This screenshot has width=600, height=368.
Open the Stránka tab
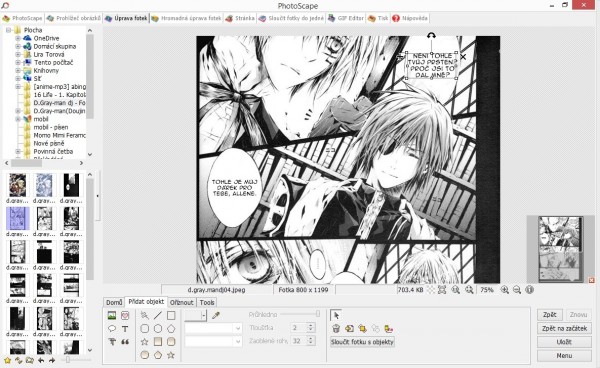point(240,18)
